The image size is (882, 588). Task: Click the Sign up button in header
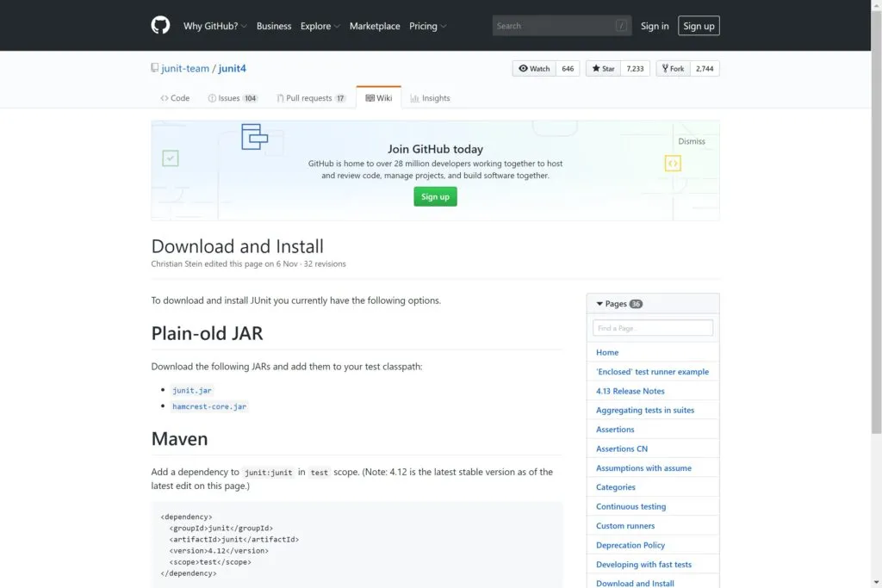(699, 26)
